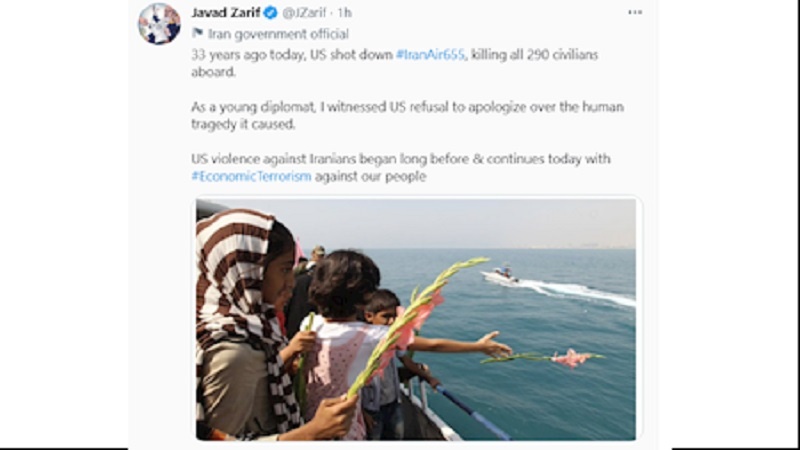This screenshot has height=450, width=800.
Task: Click the pink flower over the water
Action: click(571, 358)
